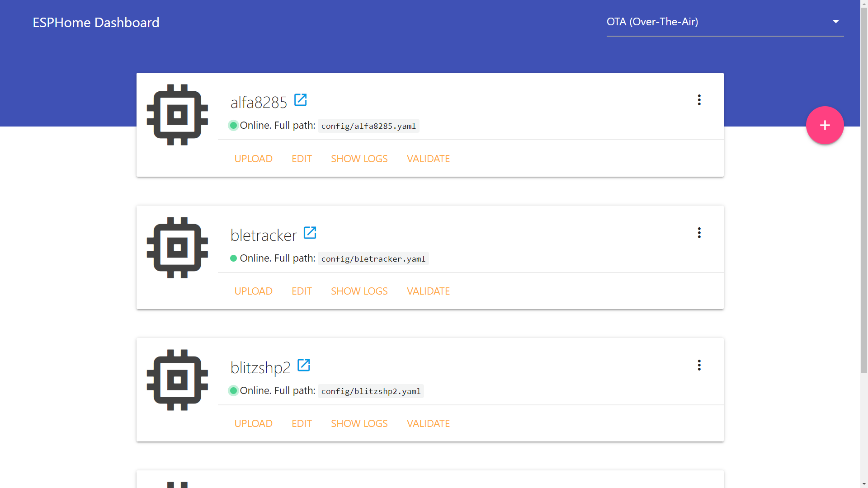This screenshot has height=488, width=868.
Task: Click the ESPHome Dashboard title
Action: [x=96, y=22]
